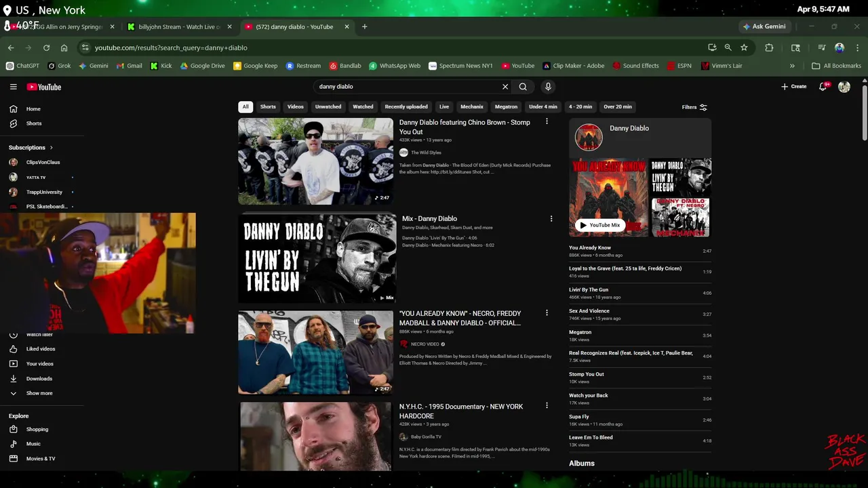Open NECRO VIDEO channel link
Screen dimensions: 868x488
point(426,344)
